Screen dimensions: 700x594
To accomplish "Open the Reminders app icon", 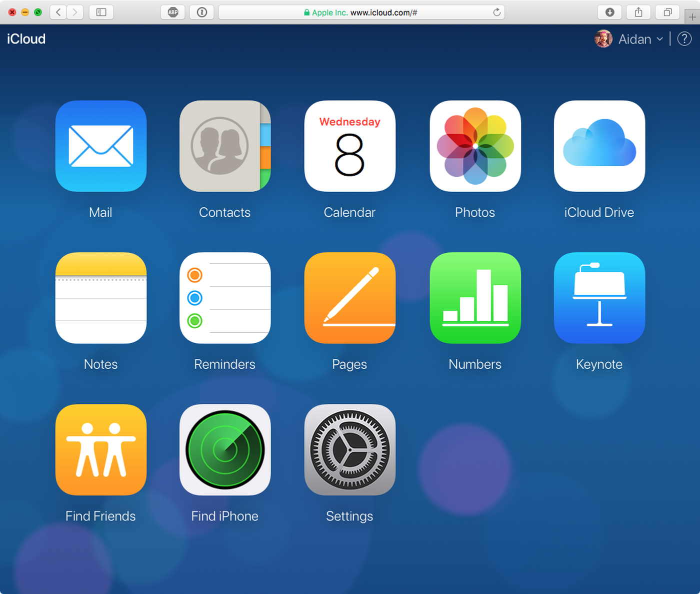I will coord(225,298).
